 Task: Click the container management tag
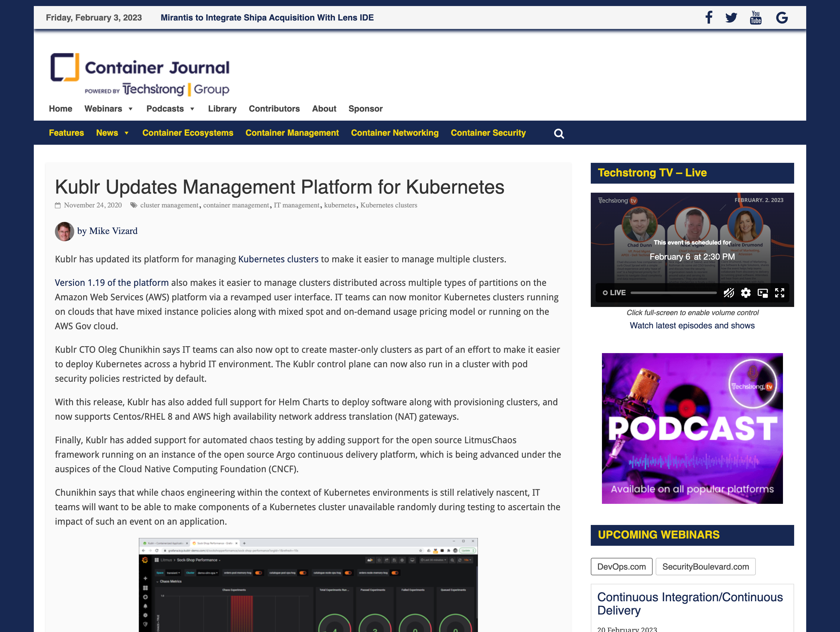236,205
